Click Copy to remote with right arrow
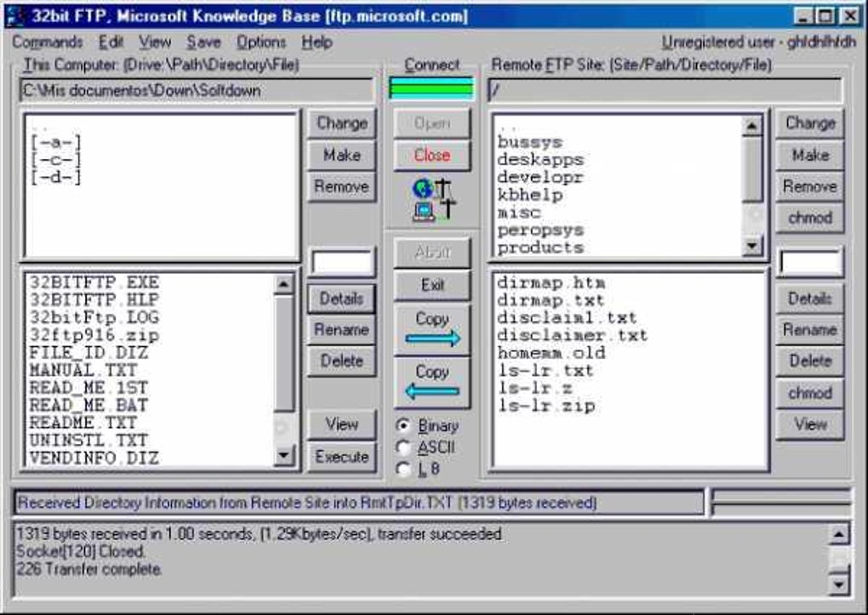Viewport: 868px width, 615px height. 431,328
